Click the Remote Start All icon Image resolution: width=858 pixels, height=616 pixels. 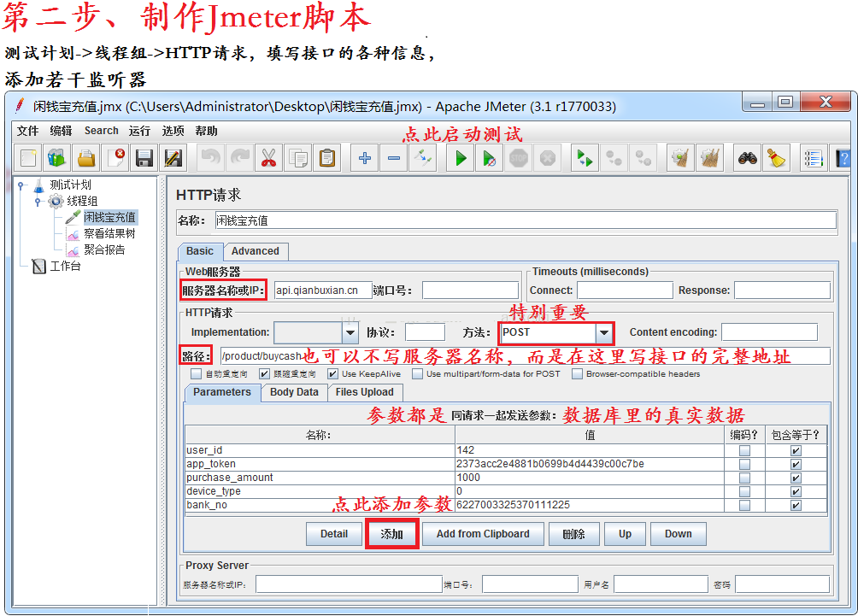[585, 158]
